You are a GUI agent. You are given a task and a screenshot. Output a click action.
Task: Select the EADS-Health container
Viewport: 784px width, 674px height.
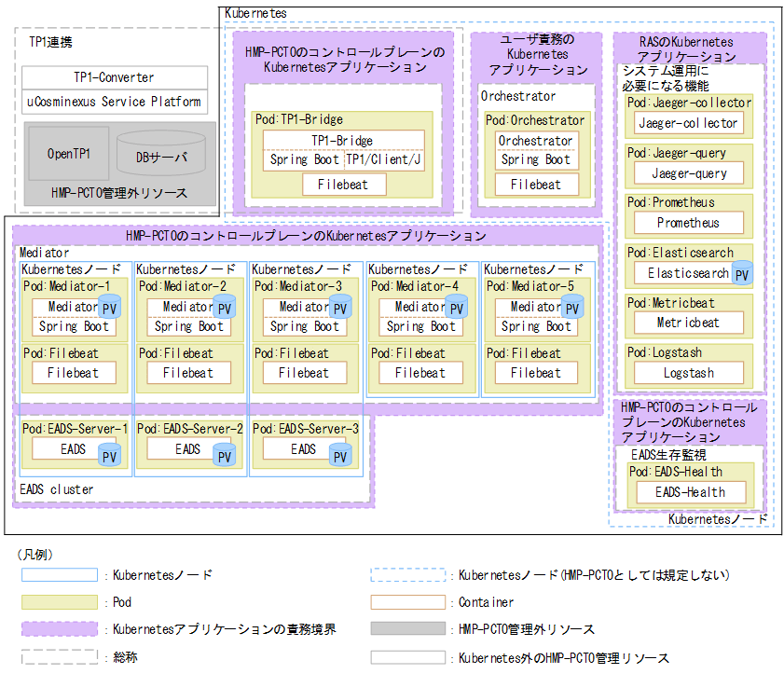click(692, 492)
